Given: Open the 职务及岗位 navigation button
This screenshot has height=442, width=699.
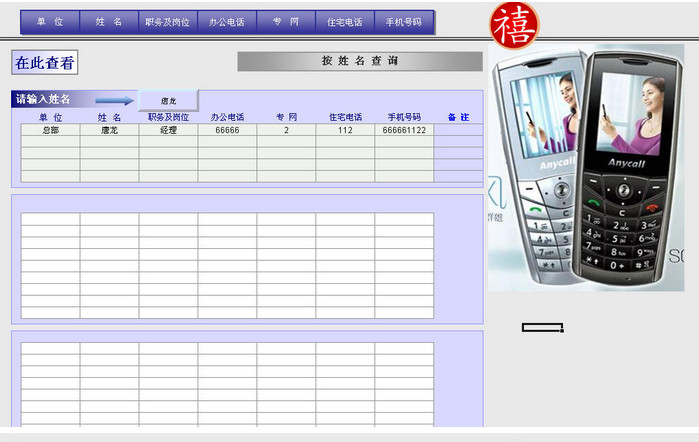Looking at the screenshot, I should (x=168, y=22).
